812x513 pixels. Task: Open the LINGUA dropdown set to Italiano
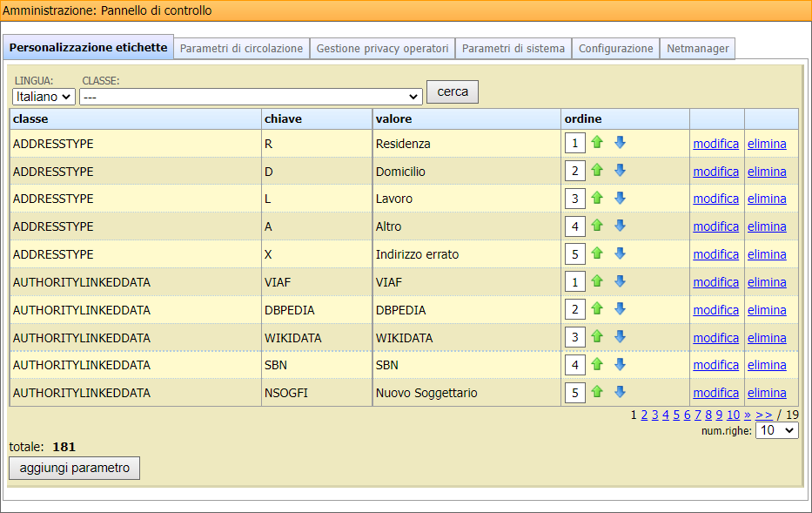(x=44, y=97)
